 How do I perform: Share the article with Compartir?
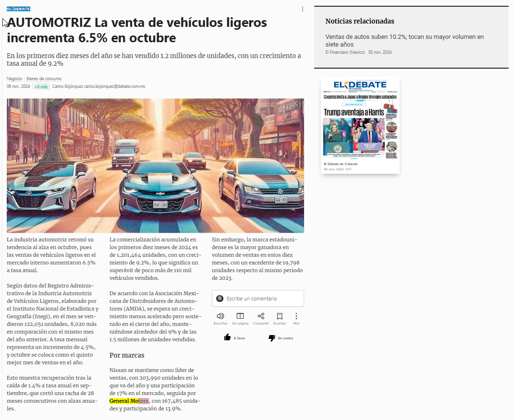261,318
